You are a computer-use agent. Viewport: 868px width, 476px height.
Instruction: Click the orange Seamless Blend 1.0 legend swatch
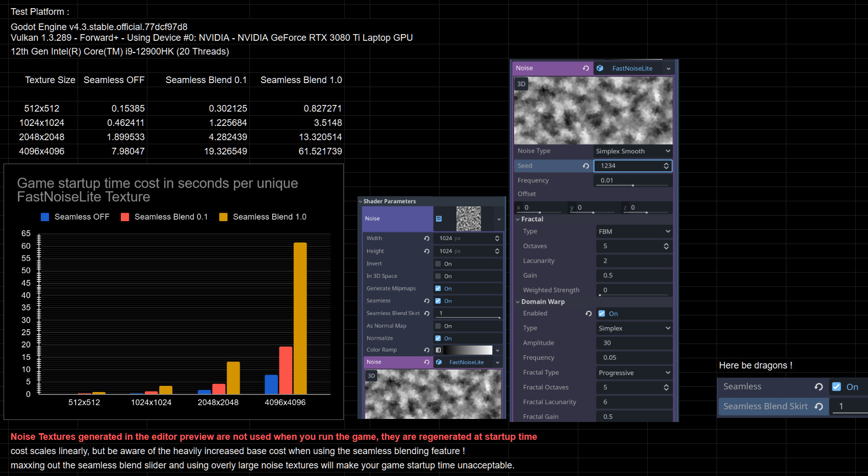click(223, 217)
